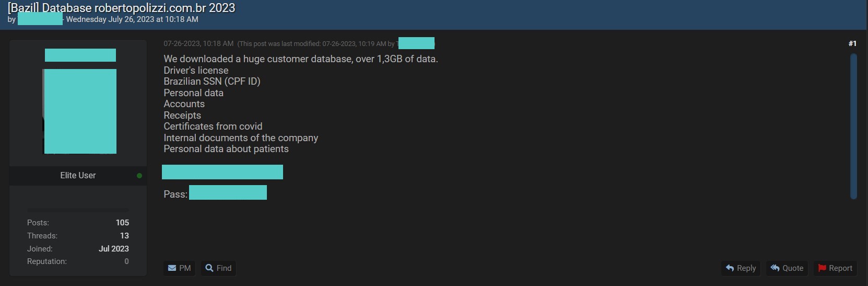Click the vertical blue scrollbar beside the post
868x286 pixels.
coord(853,126)
